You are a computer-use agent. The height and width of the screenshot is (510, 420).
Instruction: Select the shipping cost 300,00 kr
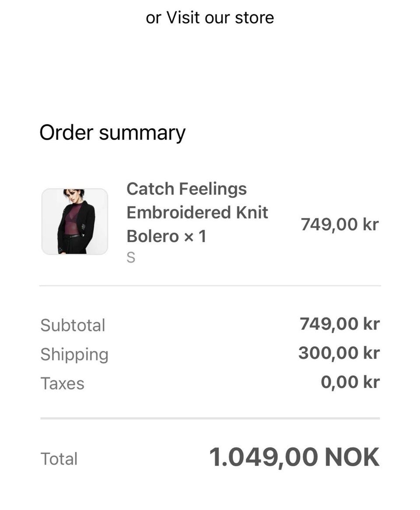click(x=339, y=353)
